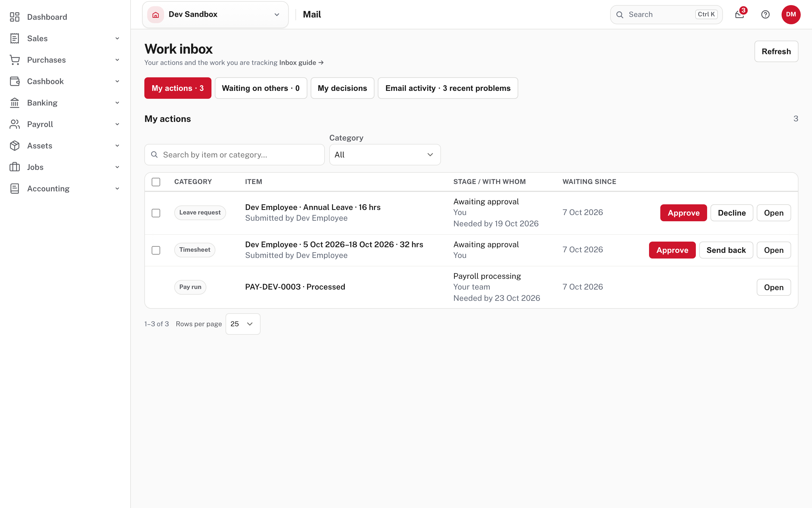Switch to My decisions tab
The image size is (812, 508).
pyautogui.click(x=342, y=88)
